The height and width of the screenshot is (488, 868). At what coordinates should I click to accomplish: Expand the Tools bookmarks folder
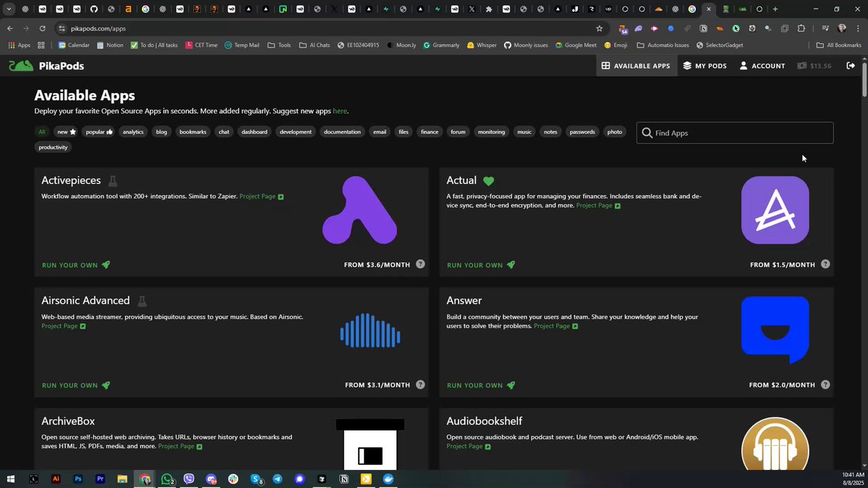coord(279,45)
